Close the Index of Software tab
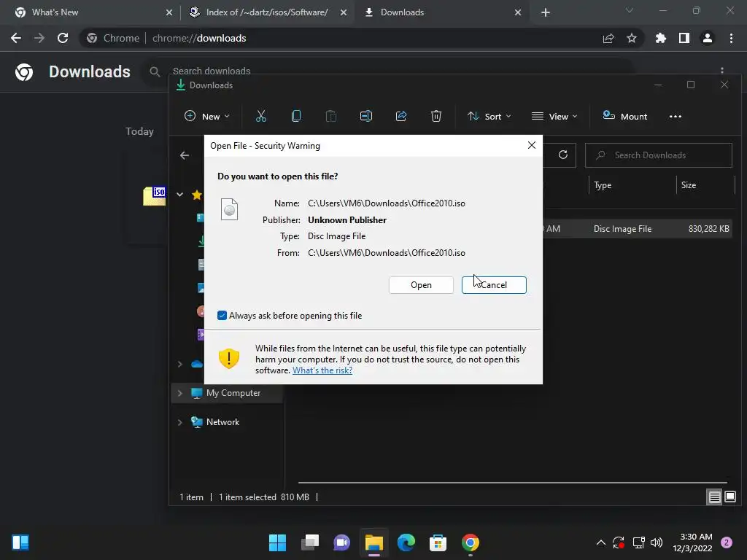Screen dimensions: 747x560 tap(344, 12)
